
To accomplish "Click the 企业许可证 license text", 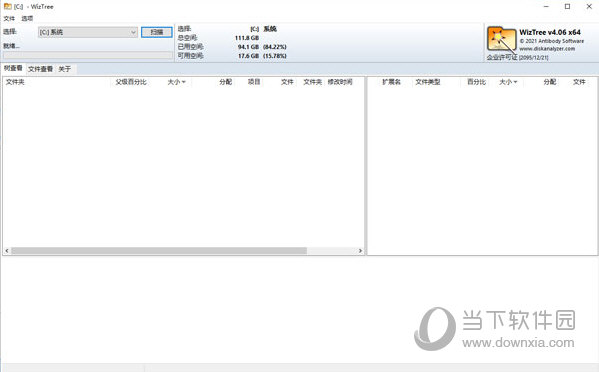I will [x=517, y=57].
